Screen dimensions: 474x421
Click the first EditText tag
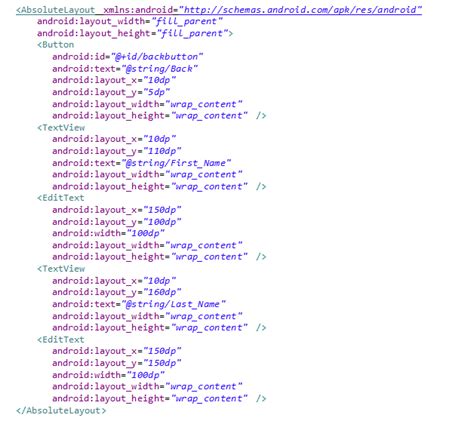click(61, 198)
